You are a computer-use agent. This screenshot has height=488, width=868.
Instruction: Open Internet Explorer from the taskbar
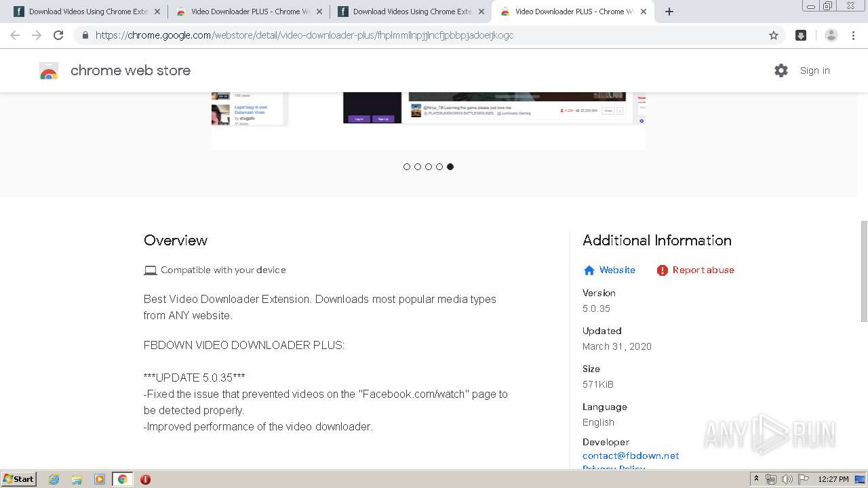coord(54,479)
